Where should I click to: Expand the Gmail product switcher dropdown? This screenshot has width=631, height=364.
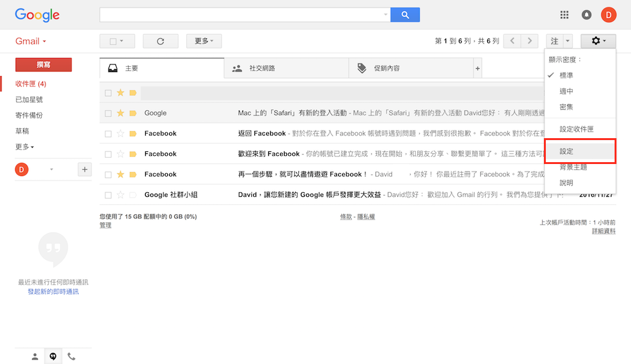click(30, 42)
